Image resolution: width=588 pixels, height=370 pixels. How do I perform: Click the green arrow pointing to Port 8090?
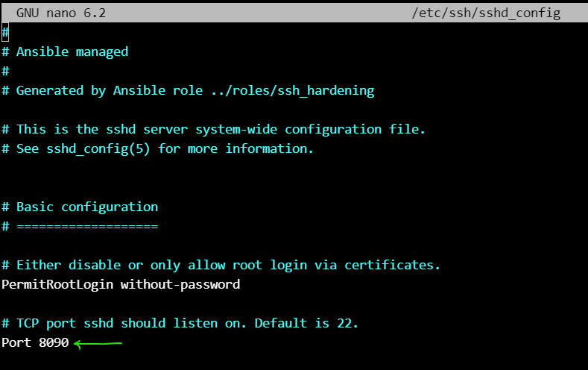98,343
